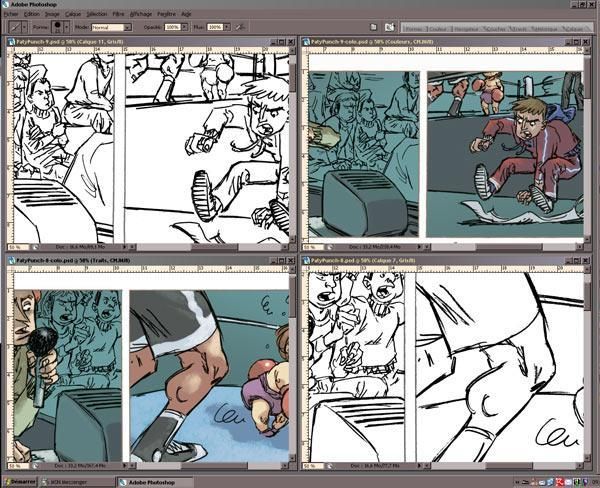Click zoom percentage field in PatyPunch-9.psd window
Image resolution: width=600 pixels, height=488 pixels.
click(18, 247)
